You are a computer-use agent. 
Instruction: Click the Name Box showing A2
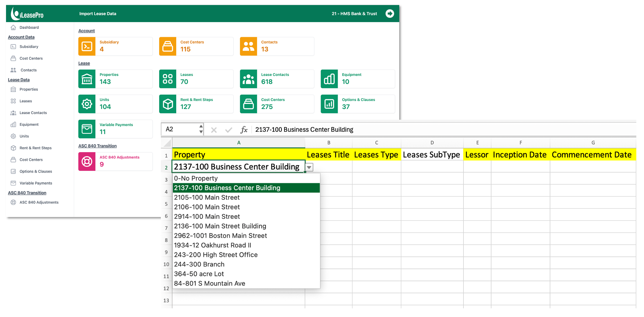tap(181, 129)
